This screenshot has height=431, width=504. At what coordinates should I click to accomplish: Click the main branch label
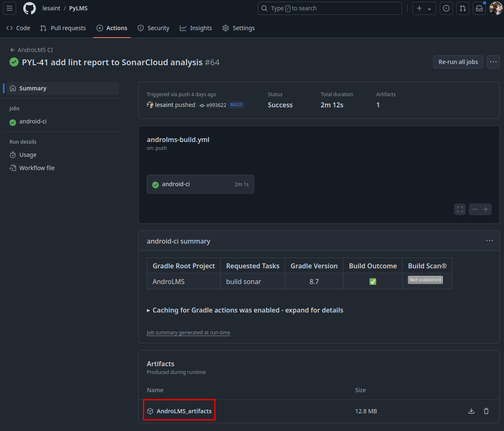click(236, 105)
